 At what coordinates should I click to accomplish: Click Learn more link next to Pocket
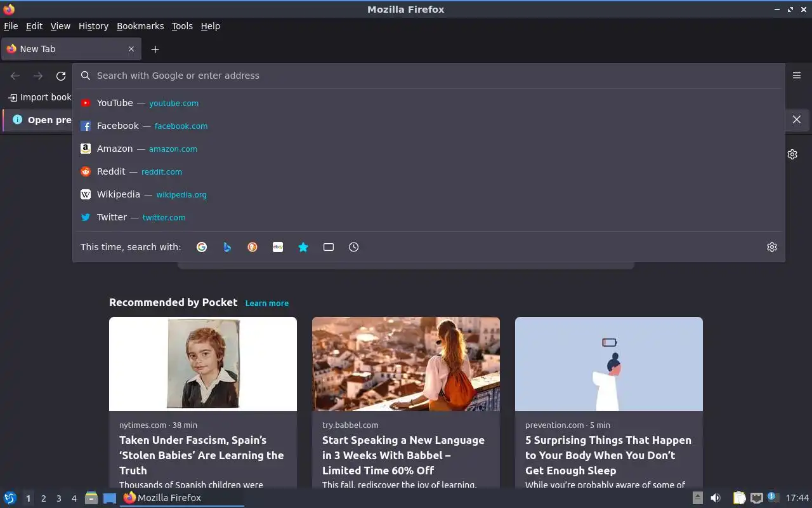[267, 303]
